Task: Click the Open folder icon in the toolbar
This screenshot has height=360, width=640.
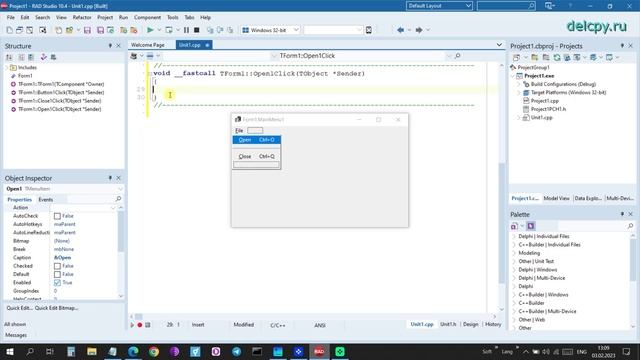Action: pos(69,30)
